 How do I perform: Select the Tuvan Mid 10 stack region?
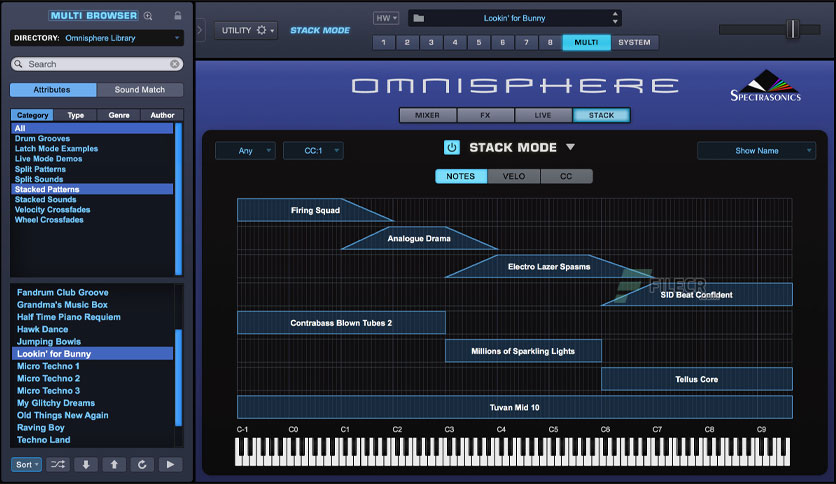(x=515, y=407)
